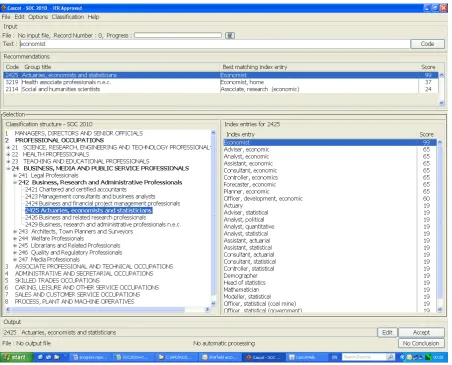Select recommendation 2425 Actuaries, economists row
This screenshot has width=452, height=365.
[221, 75]
